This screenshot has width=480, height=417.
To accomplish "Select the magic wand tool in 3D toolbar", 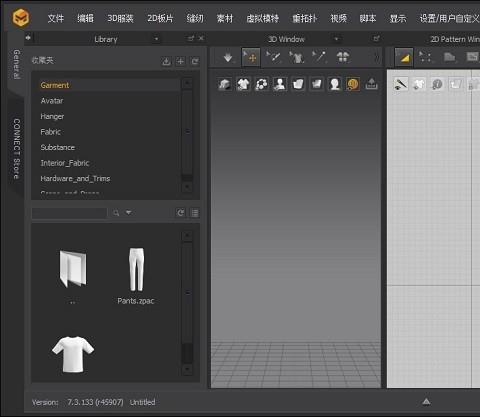I will point(319,57).
